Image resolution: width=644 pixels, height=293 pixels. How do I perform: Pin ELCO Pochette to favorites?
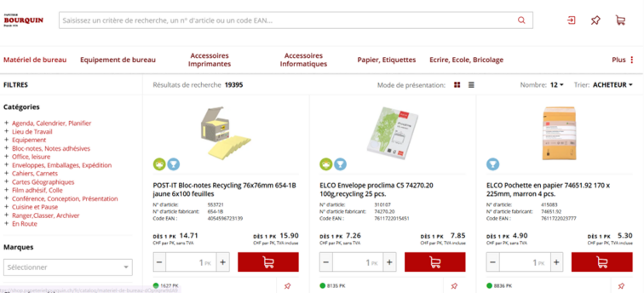pos(621,286)
